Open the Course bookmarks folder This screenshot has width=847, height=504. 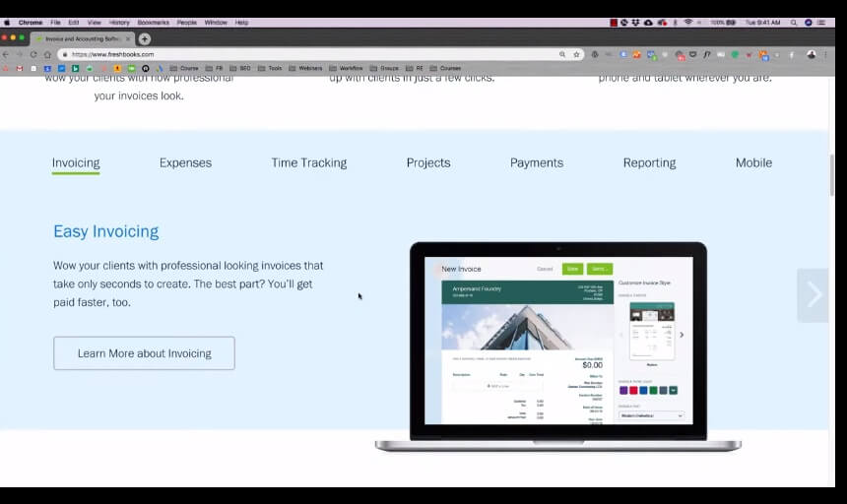coord(184,69)
